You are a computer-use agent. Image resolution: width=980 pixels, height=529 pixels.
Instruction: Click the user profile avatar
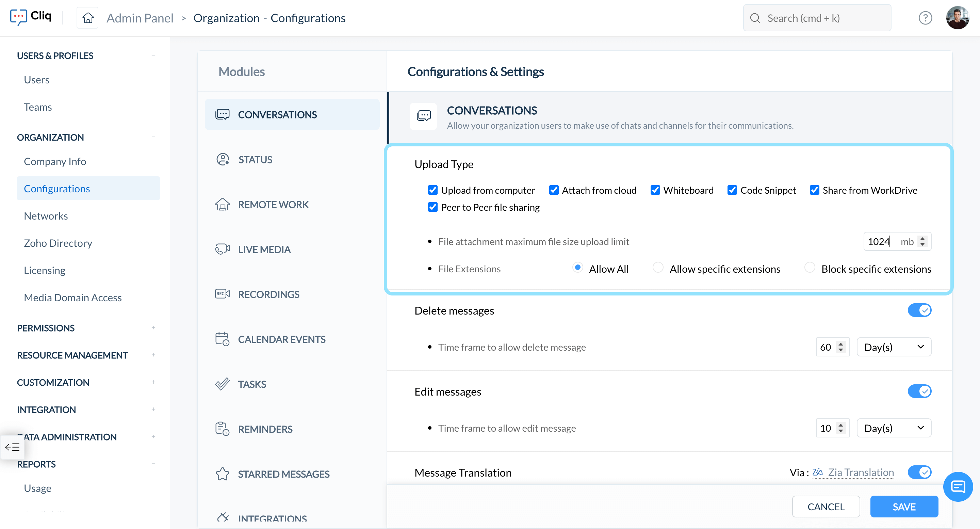tap(957, 18)
